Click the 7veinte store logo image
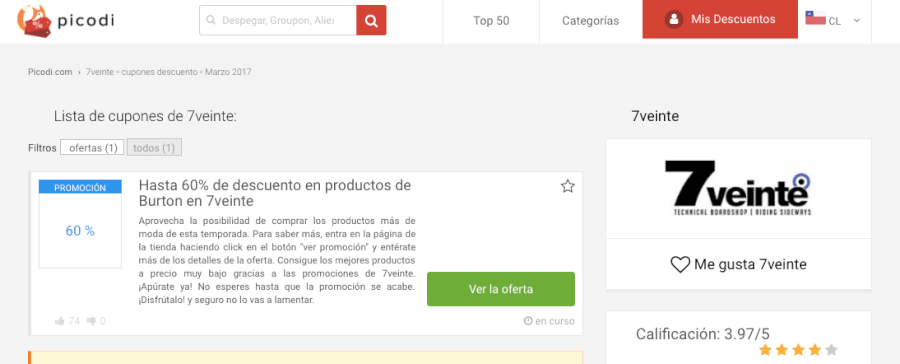The width and height of the screenshot is (900, 364). tap(738, 188)
